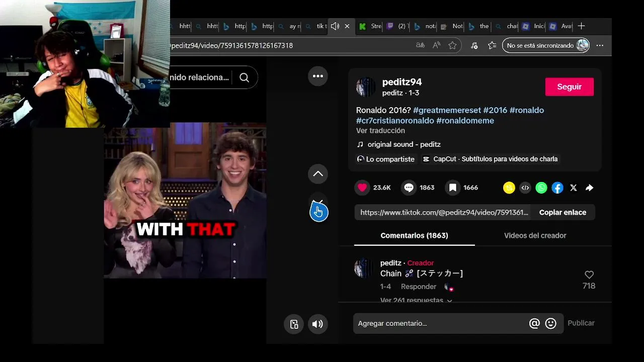
Task: Close the active TikTok browser tab
Action: point(347,26)
